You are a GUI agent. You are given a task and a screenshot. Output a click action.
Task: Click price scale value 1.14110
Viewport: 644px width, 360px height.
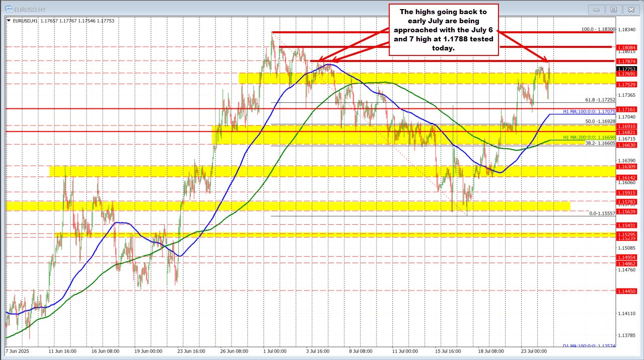[627, 314]
